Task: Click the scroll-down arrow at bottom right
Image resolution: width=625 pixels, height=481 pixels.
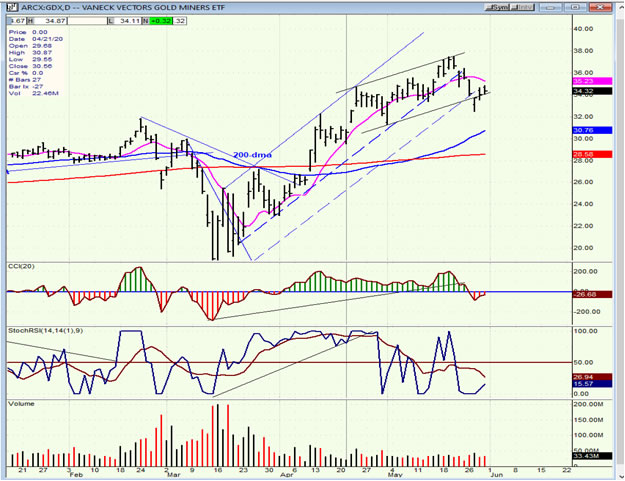Action: click(x=619, y=476)
